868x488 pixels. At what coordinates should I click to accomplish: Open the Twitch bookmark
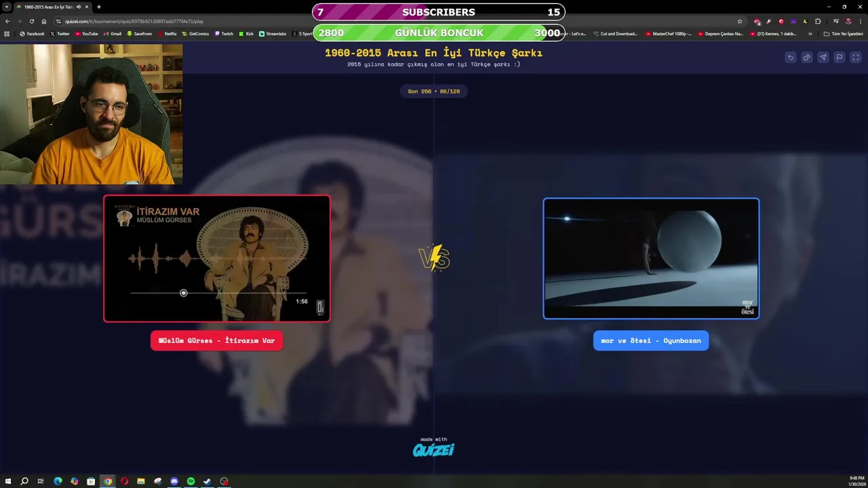(224, 34)
